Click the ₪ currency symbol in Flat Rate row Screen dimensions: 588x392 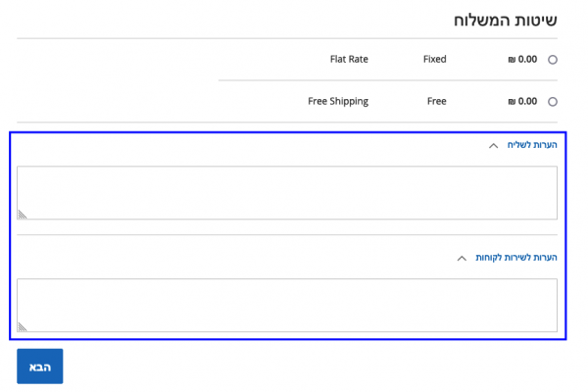(512, 59)
